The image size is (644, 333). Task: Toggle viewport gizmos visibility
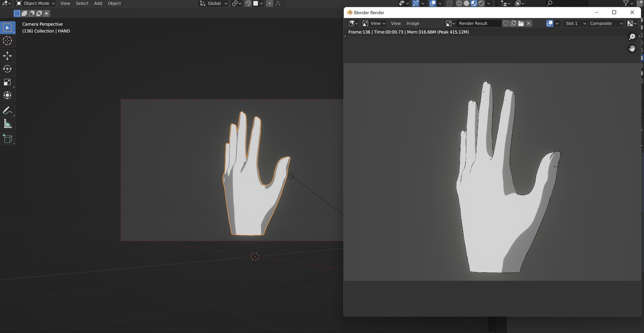coord(415,3)
